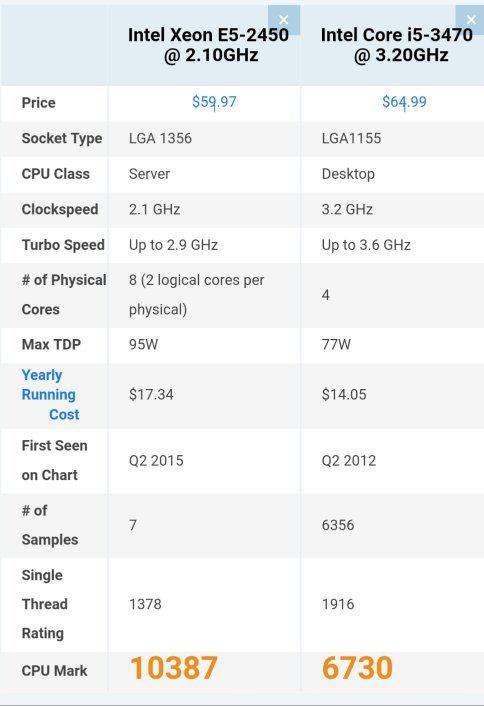
Task: Click the 6356 samples value
Action: point(338,525)
